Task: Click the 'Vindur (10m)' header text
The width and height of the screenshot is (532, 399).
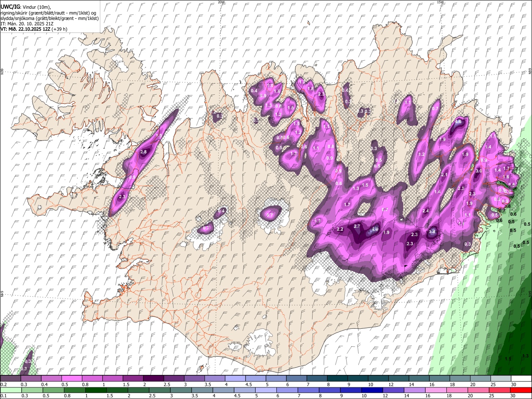Action: point(36,7)
